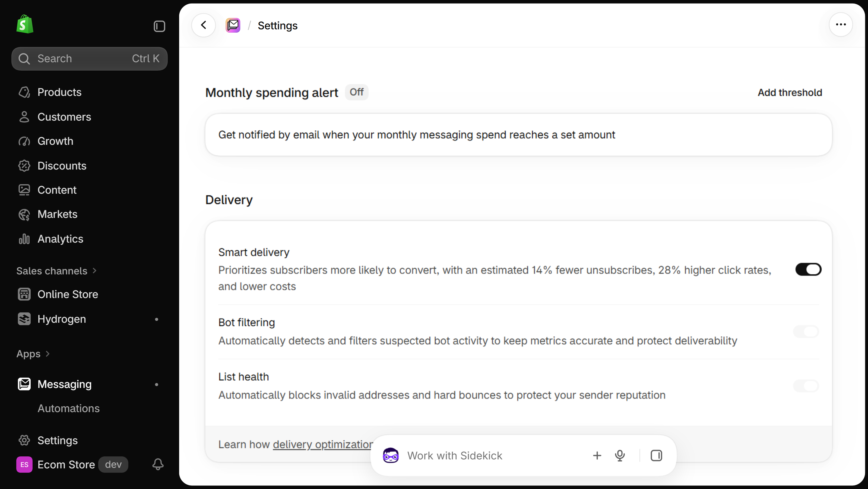
Task: Open the three-dot more actions menu
Action: (841, 25)
